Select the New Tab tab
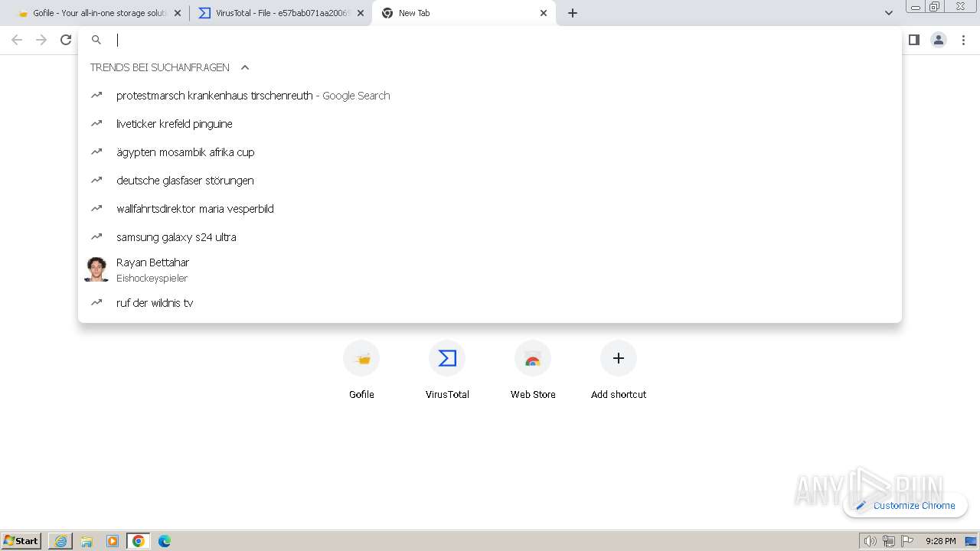Image resolution: width=980 pixels, height=551 pixels. (x=464, y=13)
